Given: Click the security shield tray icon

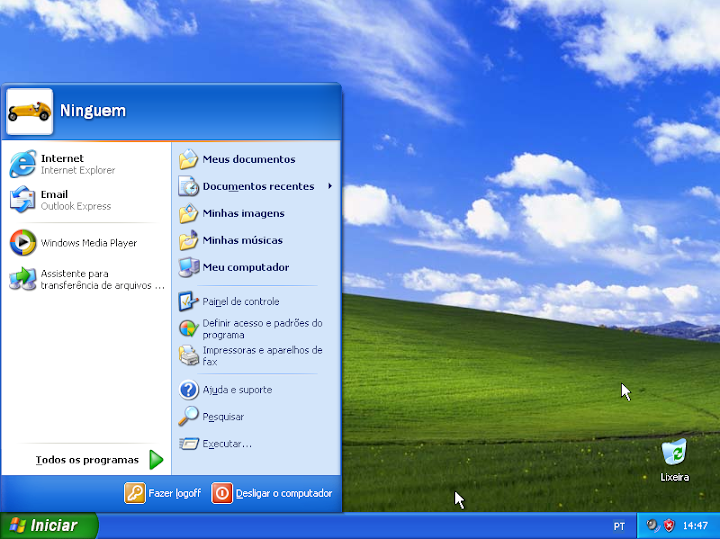Looking at the screenshot, I should (x=669, y=525).
